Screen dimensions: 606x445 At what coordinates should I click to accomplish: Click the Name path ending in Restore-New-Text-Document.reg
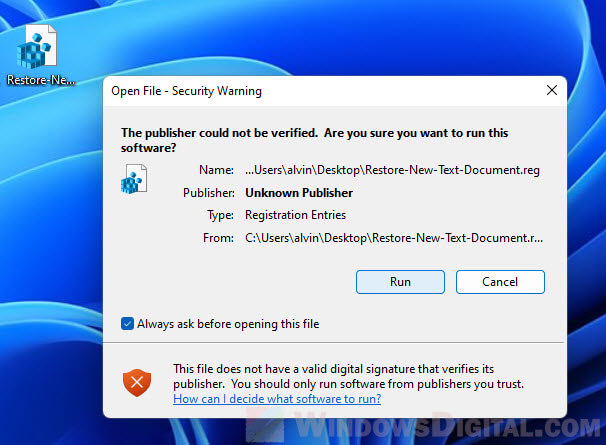click(x=392, y=170)
